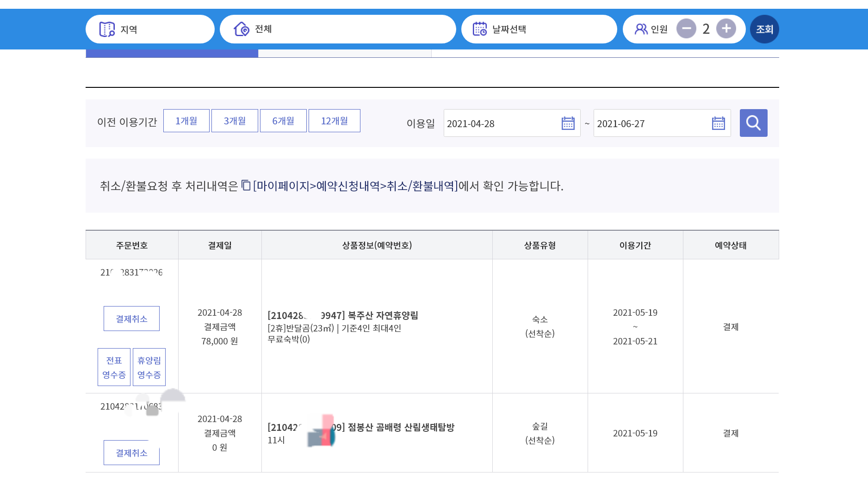Click the 조회 search button

764,29
